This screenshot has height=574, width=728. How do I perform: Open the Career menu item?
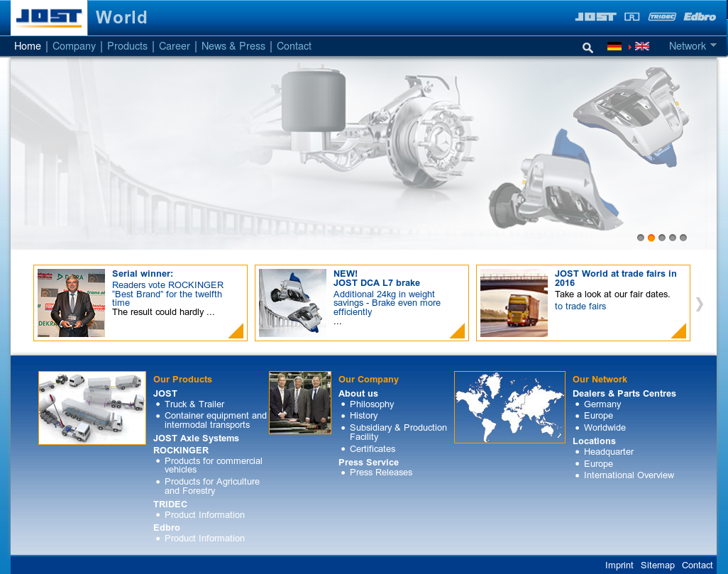tap(175, 46)
